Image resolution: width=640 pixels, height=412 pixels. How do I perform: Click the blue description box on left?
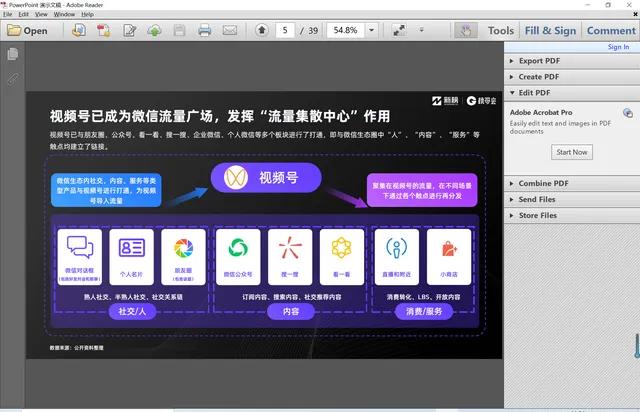coord(106,190)
